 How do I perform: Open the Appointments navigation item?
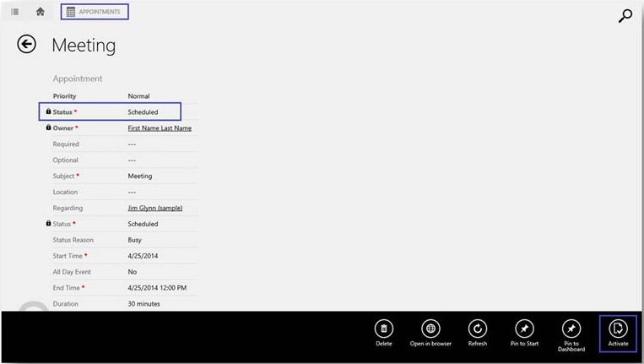point(95,12)
